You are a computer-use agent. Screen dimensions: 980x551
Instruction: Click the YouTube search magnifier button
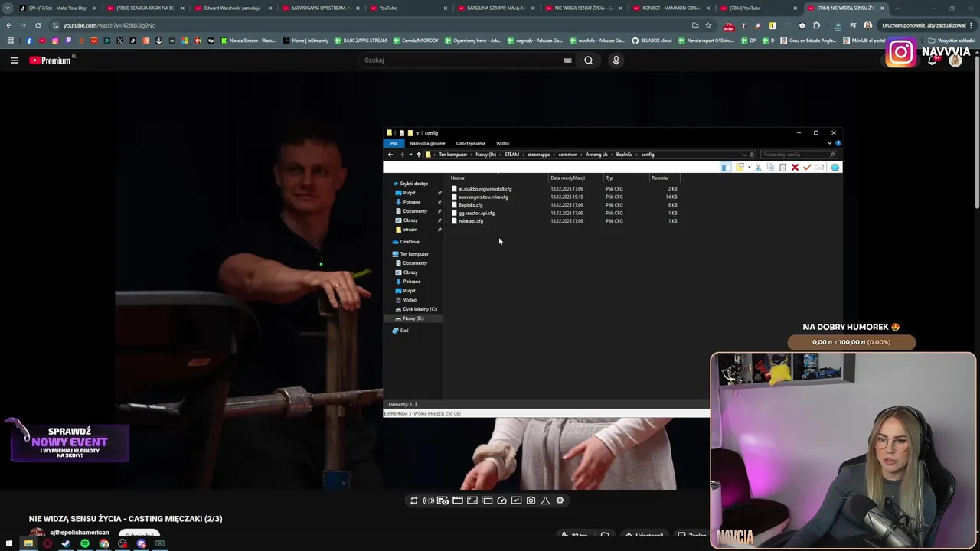588,60
